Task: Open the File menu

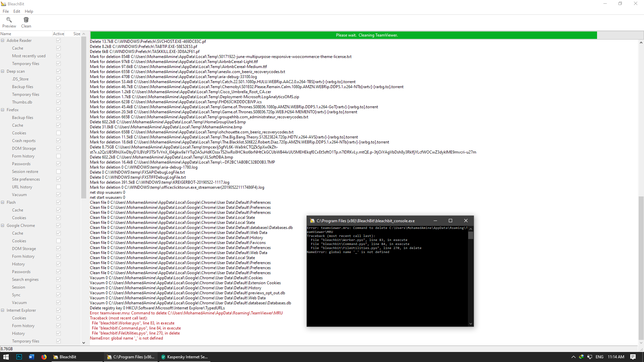Action: click(x=6, y=11)
